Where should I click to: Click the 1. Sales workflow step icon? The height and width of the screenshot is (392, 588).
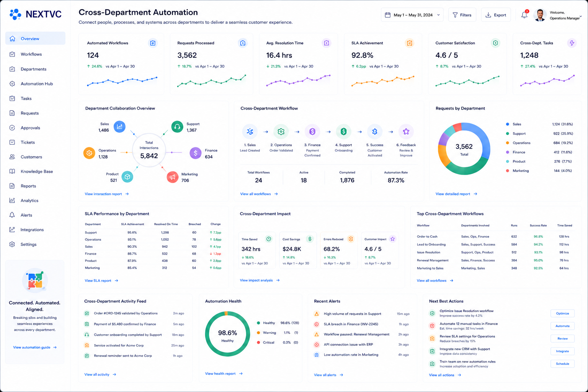click(x=250, y=132)
